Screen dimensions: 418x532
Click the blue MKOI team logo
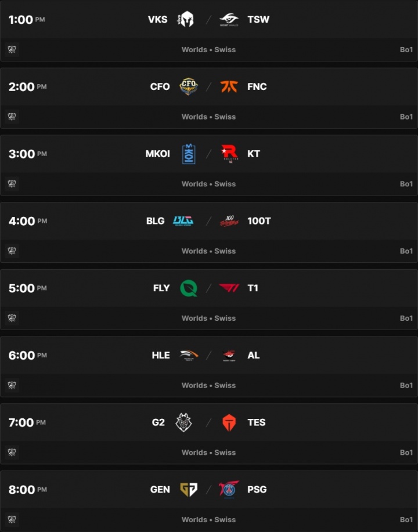[x=188, y=154]
